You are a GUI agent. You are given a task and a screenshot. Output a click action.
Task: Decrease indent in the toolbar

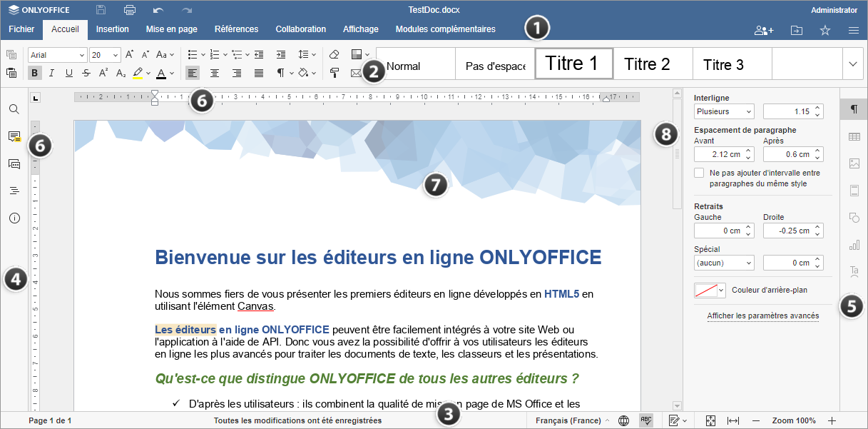pyautogui.click(x=258, y=54)
